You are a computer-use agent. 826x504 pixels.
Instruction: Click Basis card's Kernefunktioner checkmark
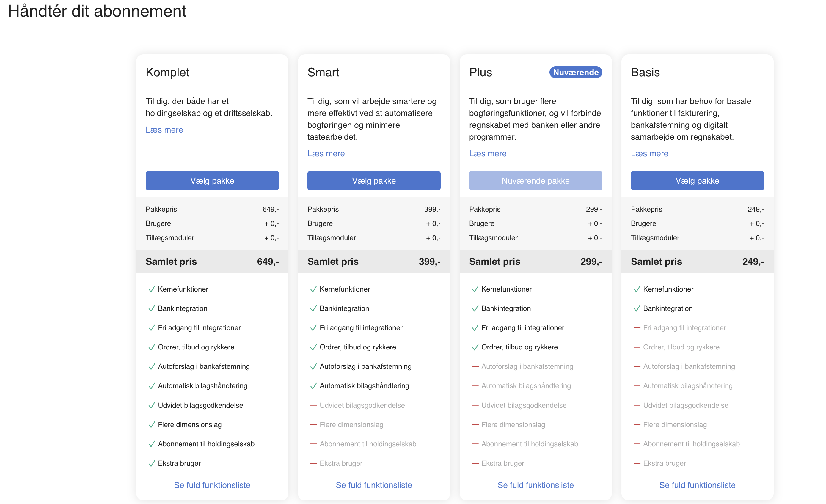637,289
